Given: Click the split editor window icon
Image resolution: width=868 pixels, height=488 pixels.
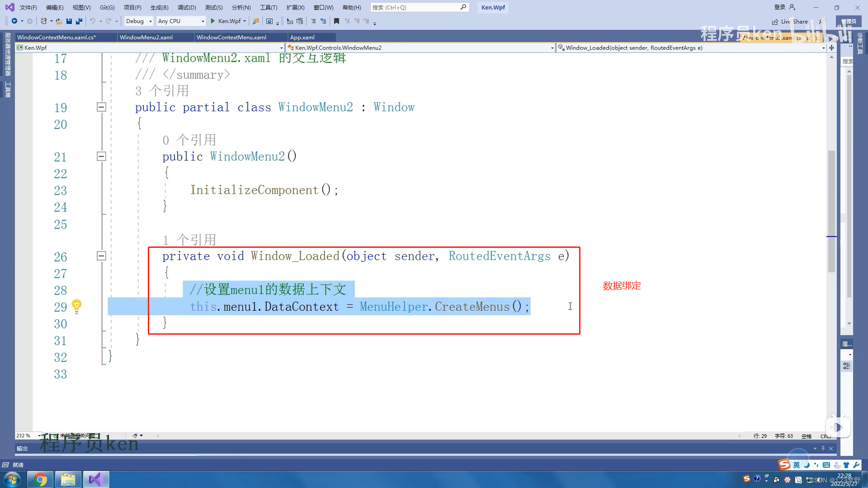Looking at the screenshot, I should (x=831, y=47).
